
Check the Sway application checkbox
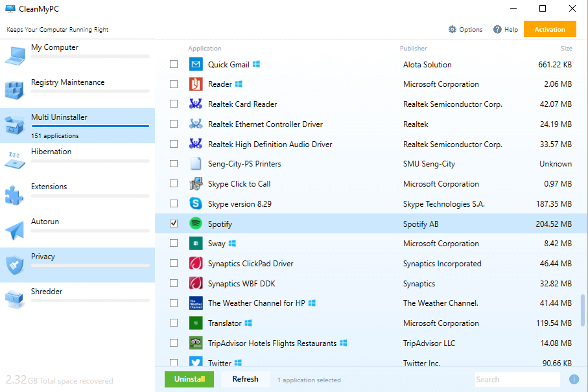[174, 244]
